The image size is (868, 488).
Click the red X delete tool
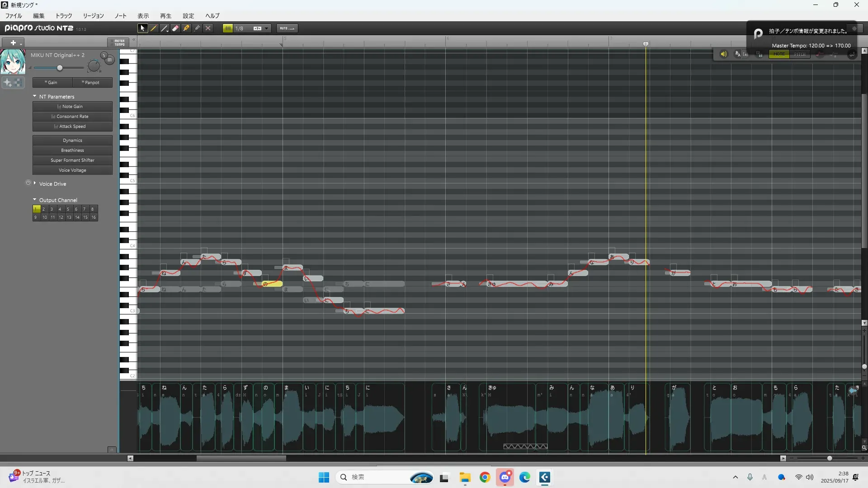[x=208, y=28]
